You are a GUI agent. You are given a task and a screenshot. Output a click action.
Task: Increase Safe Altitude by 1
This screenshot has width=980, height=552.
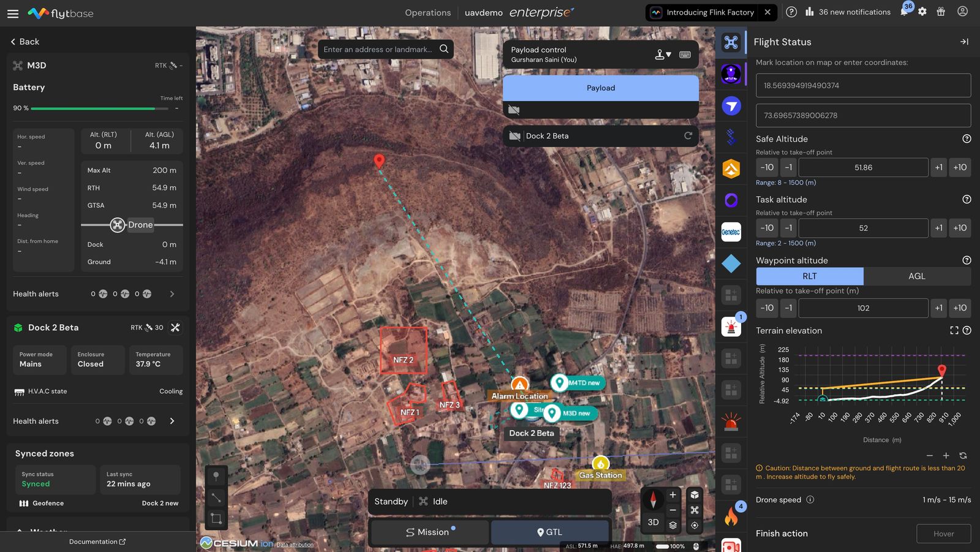click(x=938, y=167)
